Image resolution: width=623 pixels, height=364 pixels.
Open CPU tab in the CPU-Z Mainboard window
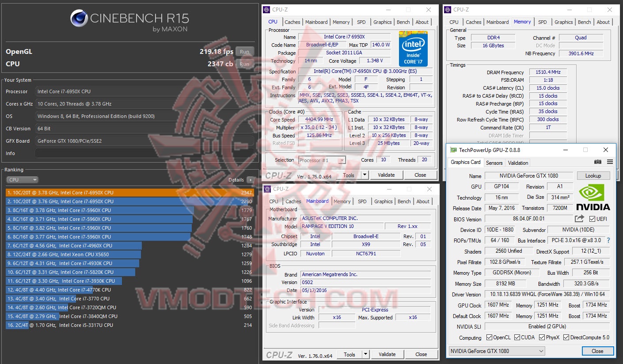(274, 201)
